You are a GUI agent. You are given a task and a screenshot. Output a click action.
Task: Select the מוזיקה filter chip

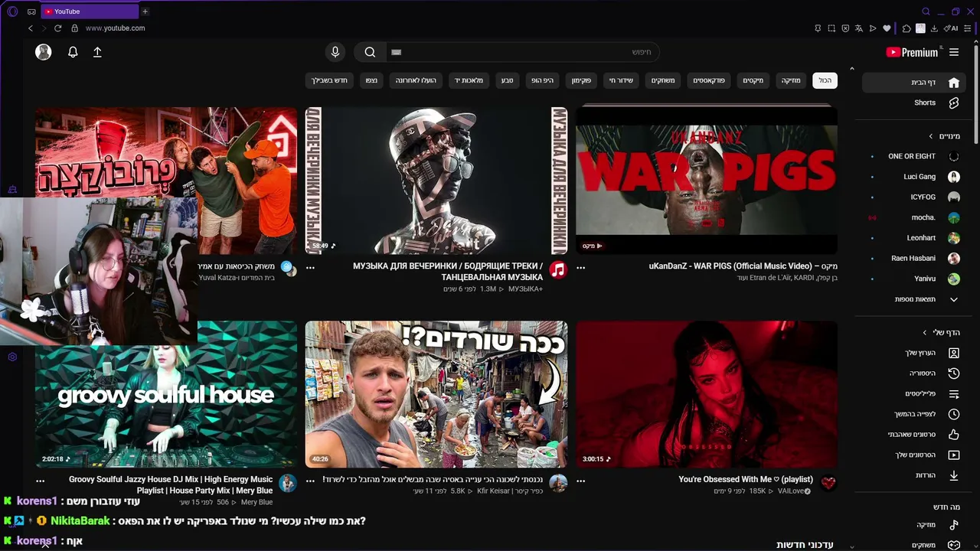[791, 80]
